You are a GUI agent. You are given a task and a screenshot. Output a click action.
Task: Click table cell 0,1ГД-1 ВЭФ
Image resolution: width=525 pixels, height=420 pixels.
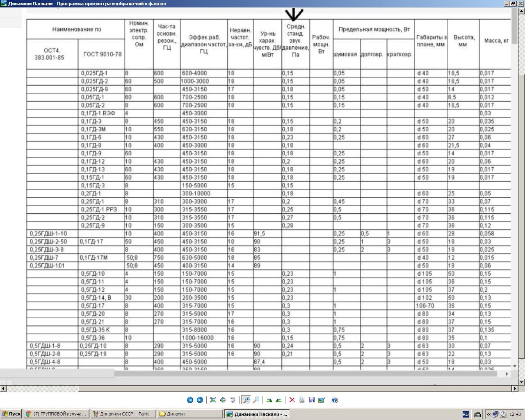point(98,113)
